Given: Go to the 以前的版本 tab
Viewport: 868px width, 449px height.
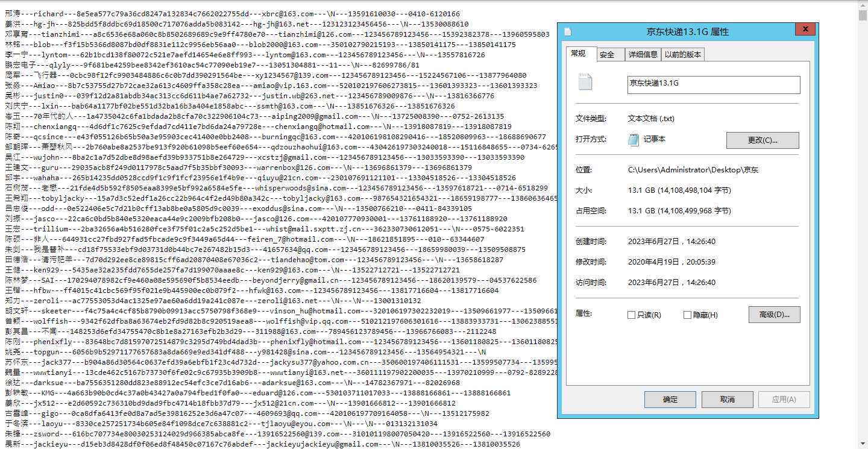Looking at the screenshot, I should click(682, 55).
